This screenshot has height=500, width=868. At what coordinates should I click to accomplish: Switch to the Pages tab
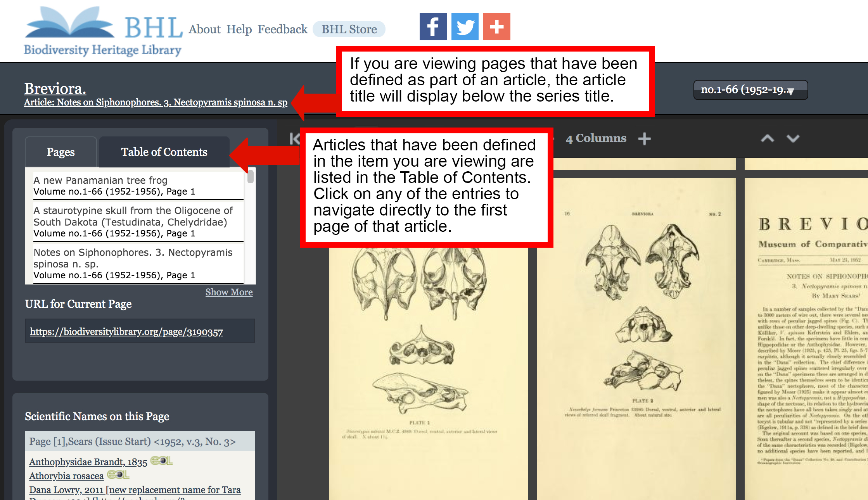click(61, 152)
